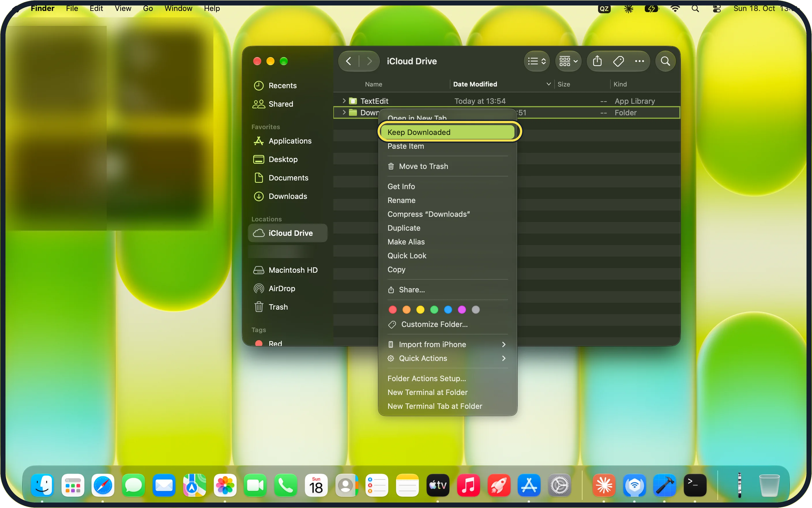This screenshot has height=508, width=812.
Task: Expand the TextEdit folder row
Action: click(x=344, y=101)
